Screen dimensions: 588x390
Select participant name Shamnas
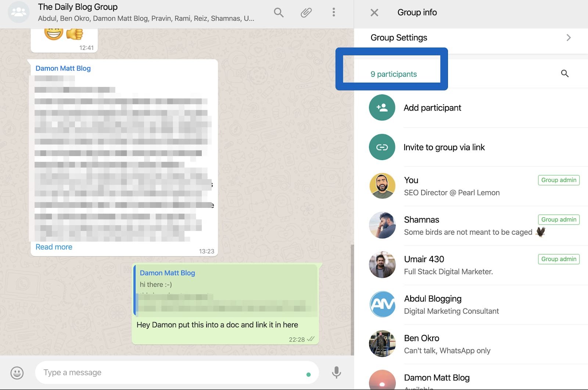(x=422, y=220)
